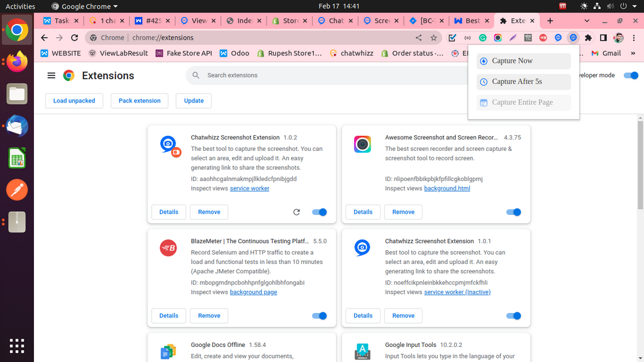Toggle Developer mode switch
This screenshot has height=362, width=644.
[630, 75]
